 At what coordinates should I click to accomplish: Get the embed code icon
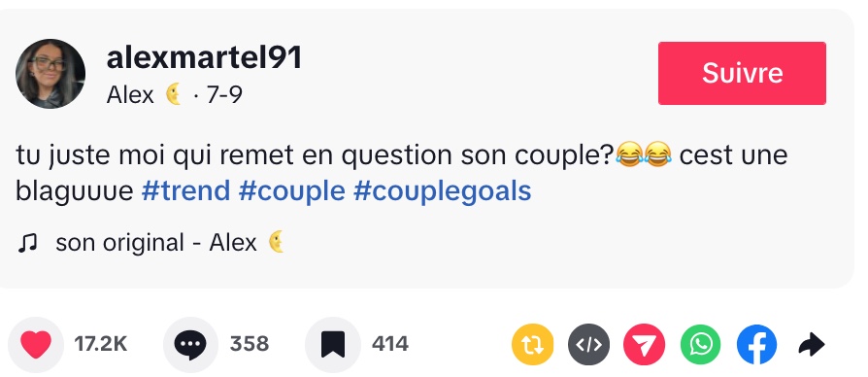(589, 344)
